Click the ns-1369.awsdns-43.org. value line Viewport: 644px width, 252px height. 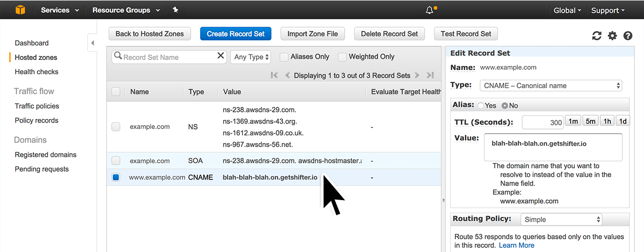[260, 121]
